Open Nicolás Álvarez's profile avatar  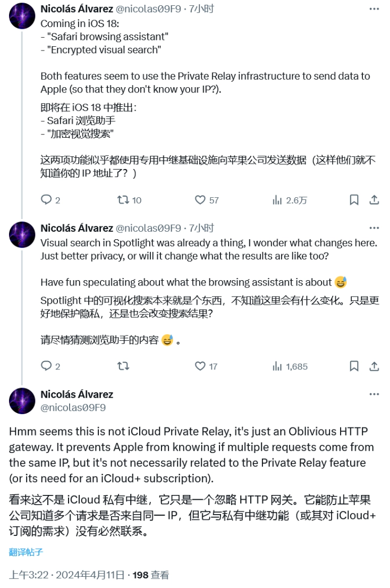(22, 402)
